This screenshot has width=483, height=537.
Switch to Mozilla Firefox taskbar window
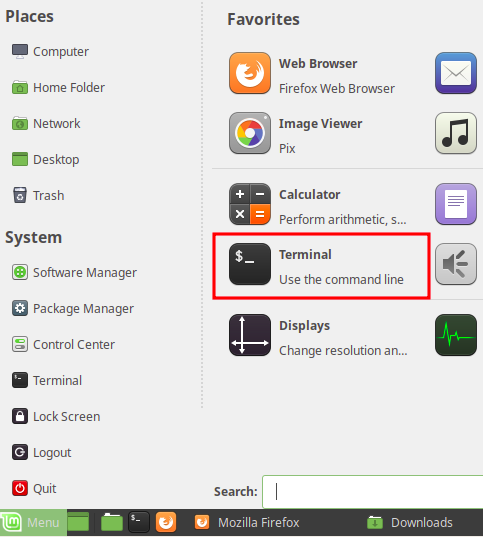tap(247, 523)
